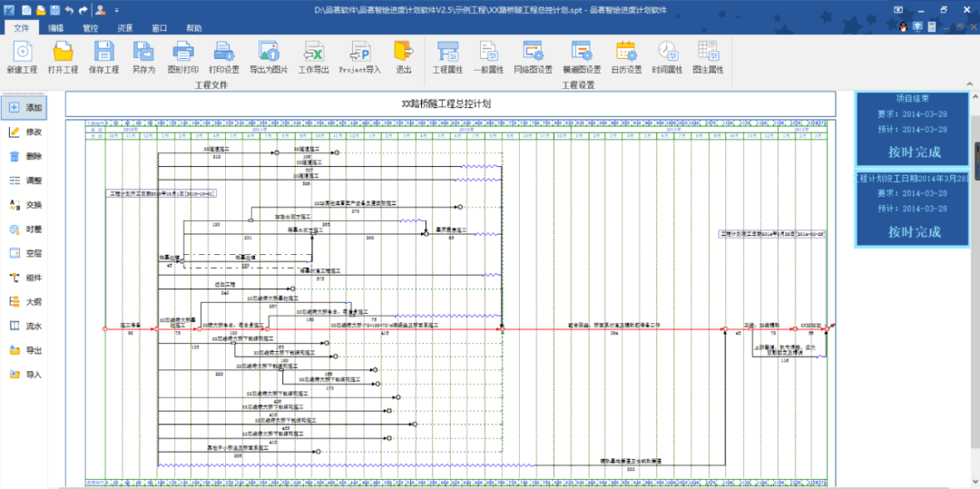Image resolution: width=980 pixels, height=489 pixels.
Task: Switch to the 资源 ribbon tab
Action: point(125,28)
